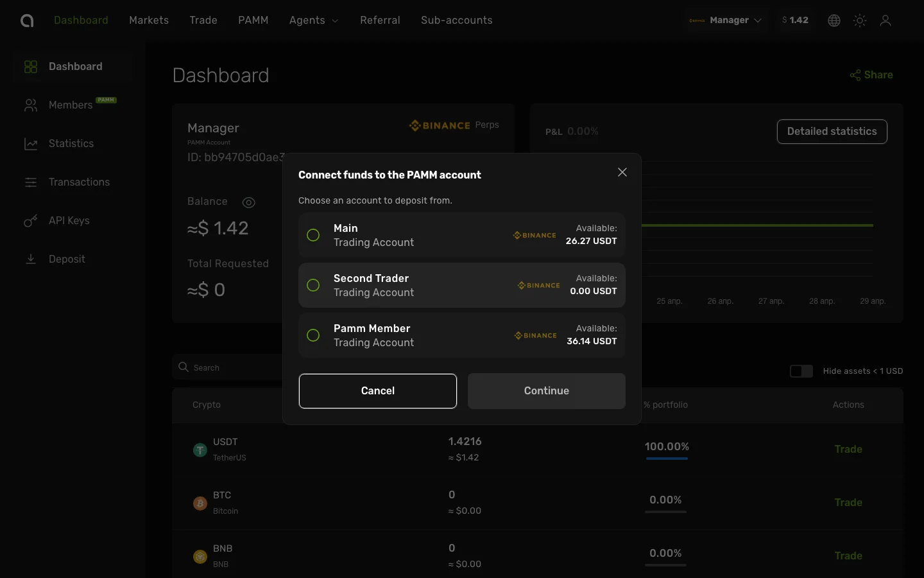The image size is (924, 578).
Task: Select the Main trading account radio button
Action: point(312,235)
